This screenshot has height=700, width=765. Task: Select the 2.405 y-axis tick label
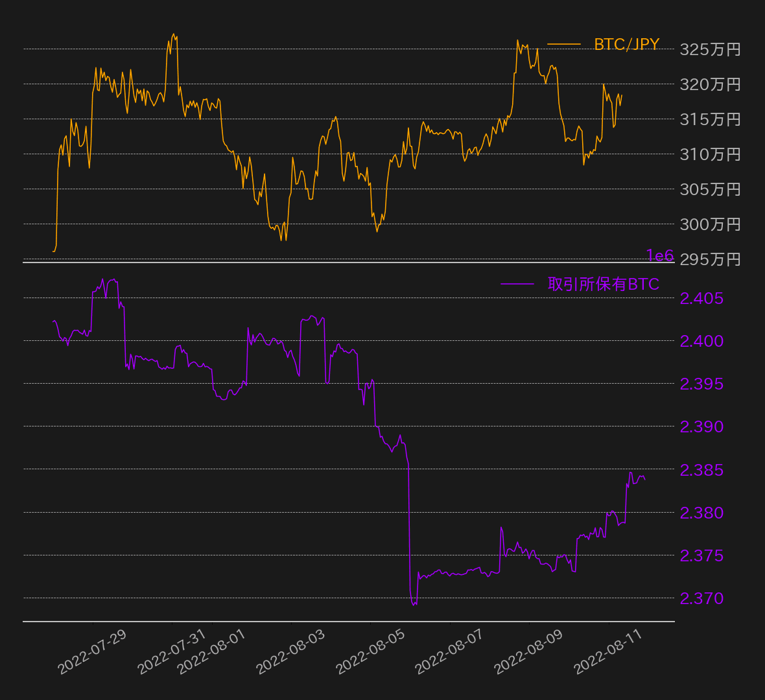pyautogui.click(x=701, y=298)
